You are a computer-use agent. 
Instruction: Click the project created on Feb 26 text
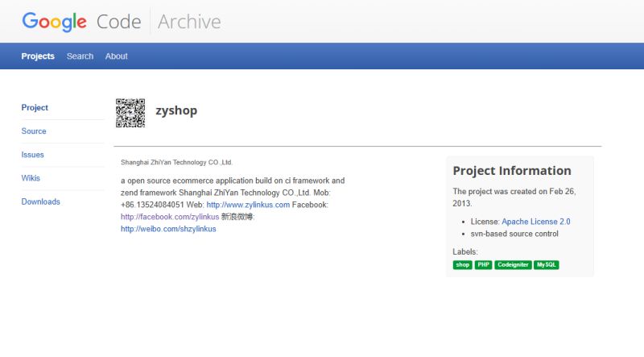[514, 197]
